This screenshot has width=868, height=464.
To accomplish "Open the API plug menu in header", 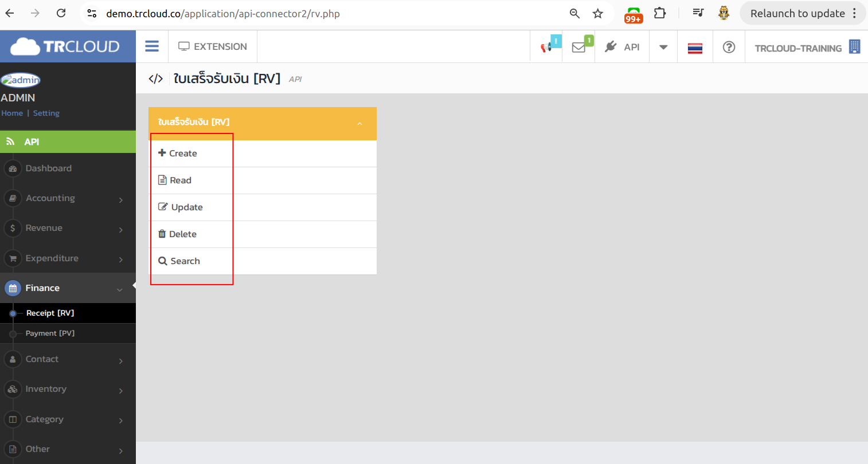I will coord(622,47).
